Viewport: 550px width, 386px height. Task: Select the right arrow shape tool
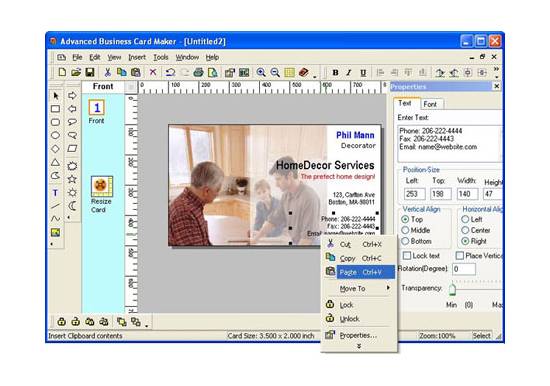(x=72, y=95)
